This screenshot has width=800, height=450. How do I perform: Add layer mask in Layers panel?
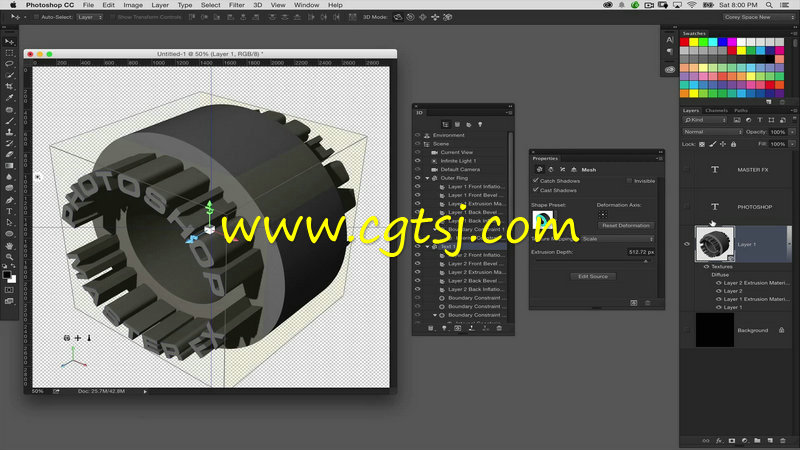[732, 441]
